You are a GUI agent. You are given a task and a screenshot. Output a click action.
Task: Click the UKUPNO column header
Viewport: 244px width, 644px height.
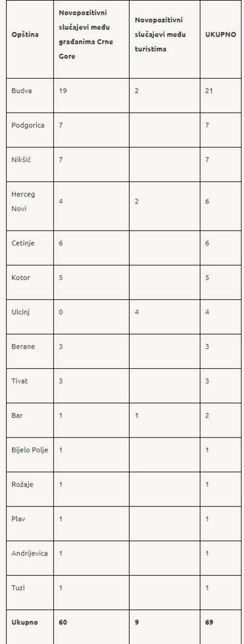[x=221, y=35]
